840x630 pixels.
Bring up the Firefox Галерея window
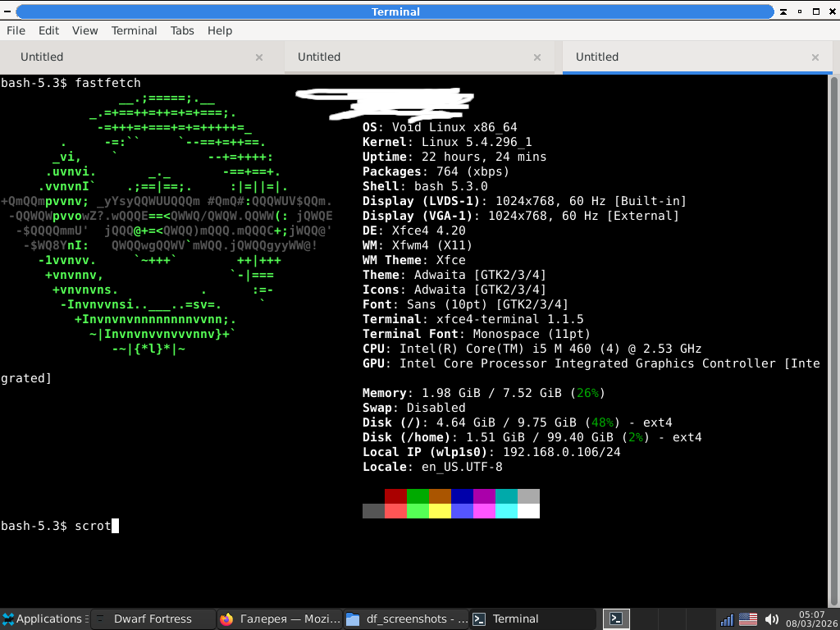point(279,619)
